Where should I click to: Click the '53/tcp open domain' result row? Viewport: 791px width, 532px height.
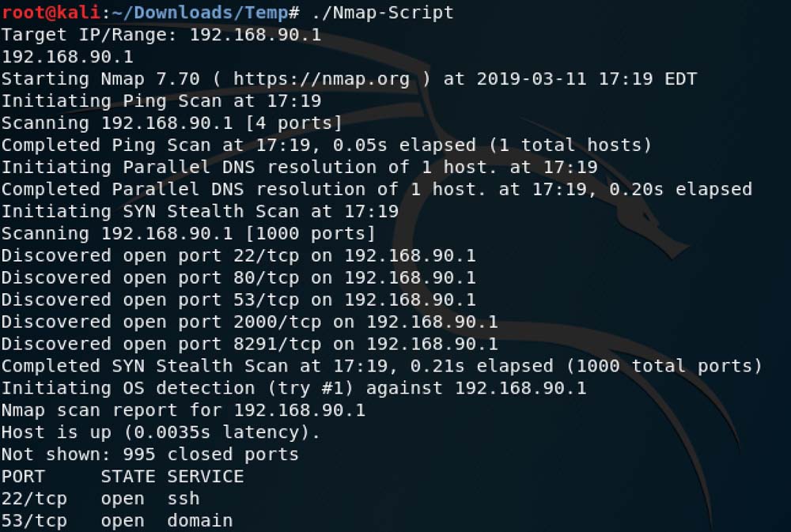(x=117, y=521)
